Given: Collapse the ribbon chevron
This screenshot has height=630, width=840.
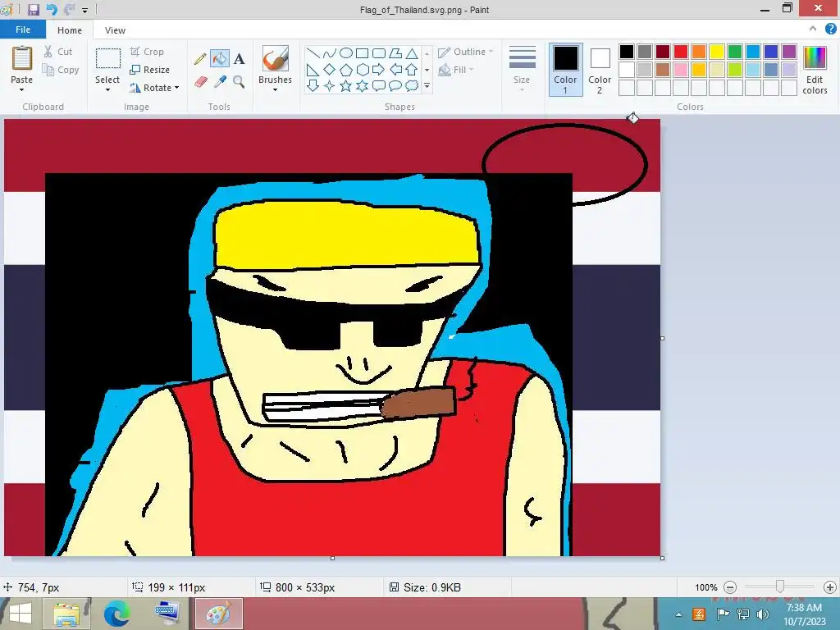Looking at the screenshot, I should click(813, 29).
